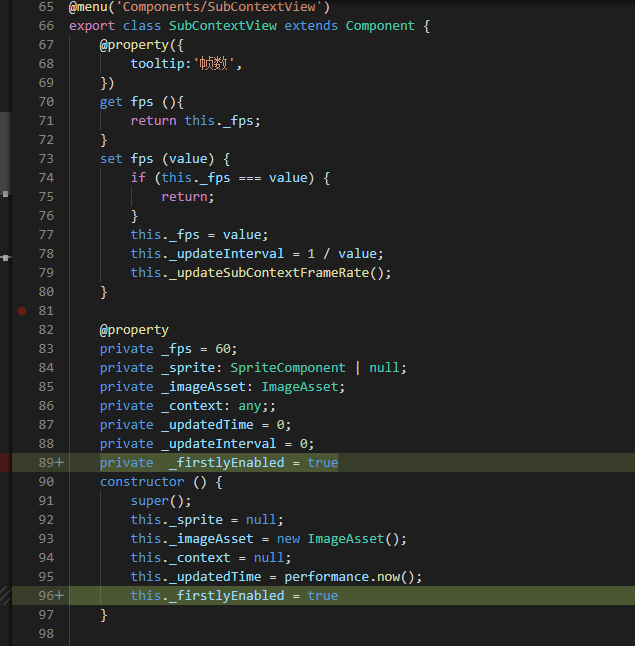
Task: Click the 'any' type on line 86
Action: (249, 406)
